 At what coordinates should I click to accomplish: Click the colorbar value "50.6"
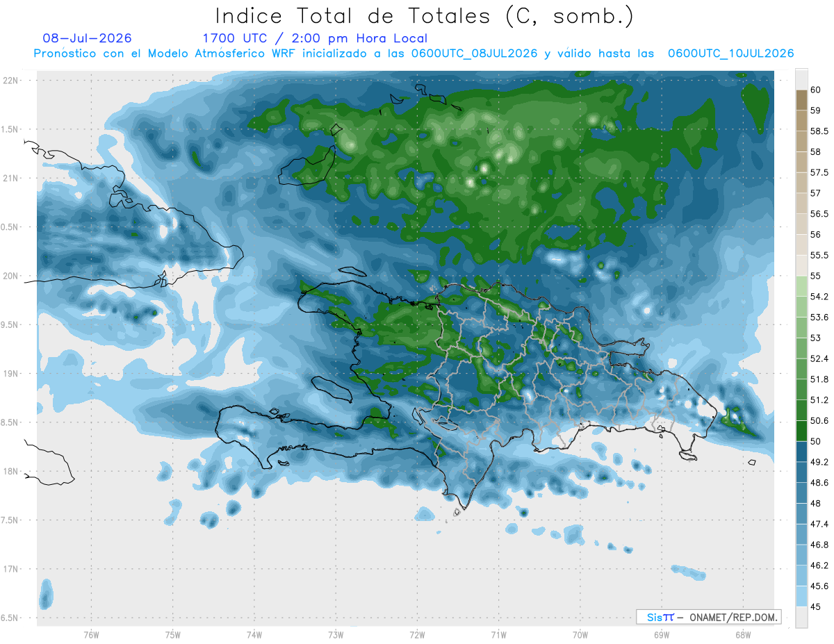pyautogui.click(x=819, y=421)
